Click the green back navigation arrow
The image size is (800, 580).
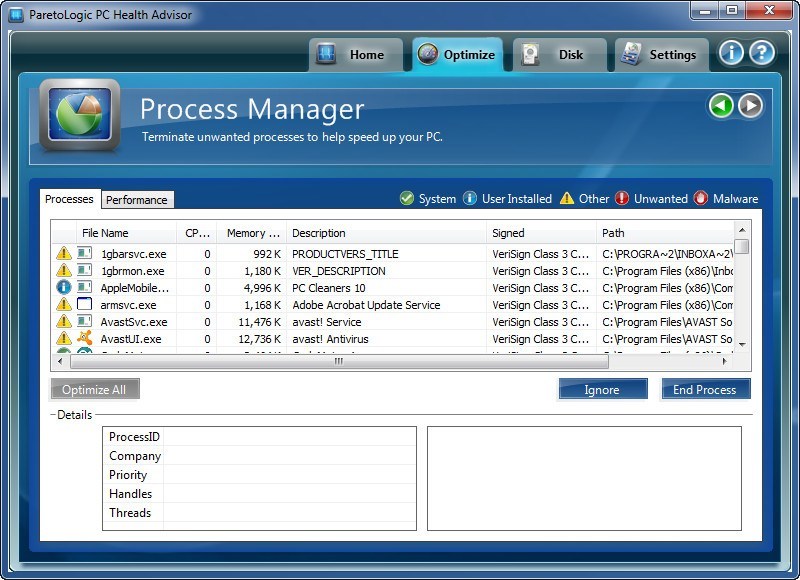coord(721,105)
